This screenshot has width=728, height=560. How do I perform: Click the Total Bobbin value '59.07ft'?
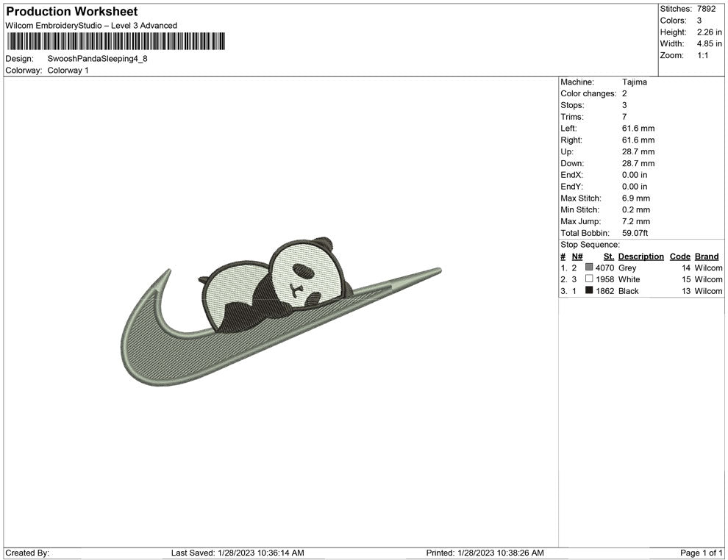(635, 233)
